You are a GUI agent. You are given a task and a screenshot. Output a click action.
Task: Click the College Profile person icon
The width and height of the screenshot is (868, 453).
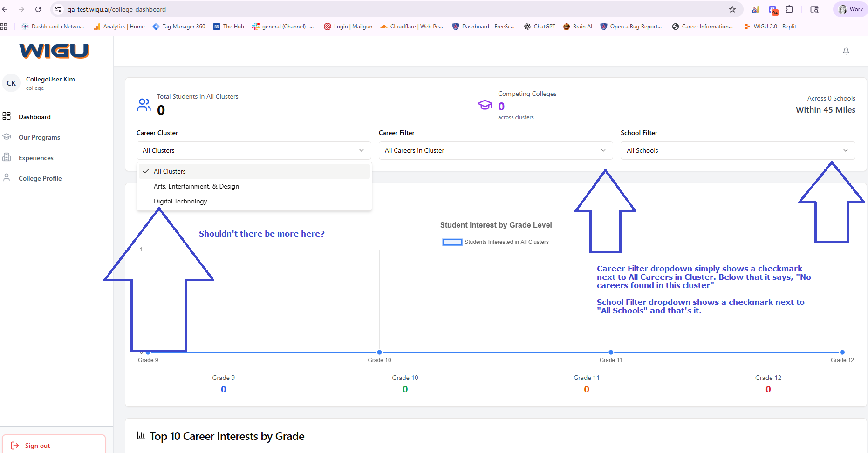point(7,178)
